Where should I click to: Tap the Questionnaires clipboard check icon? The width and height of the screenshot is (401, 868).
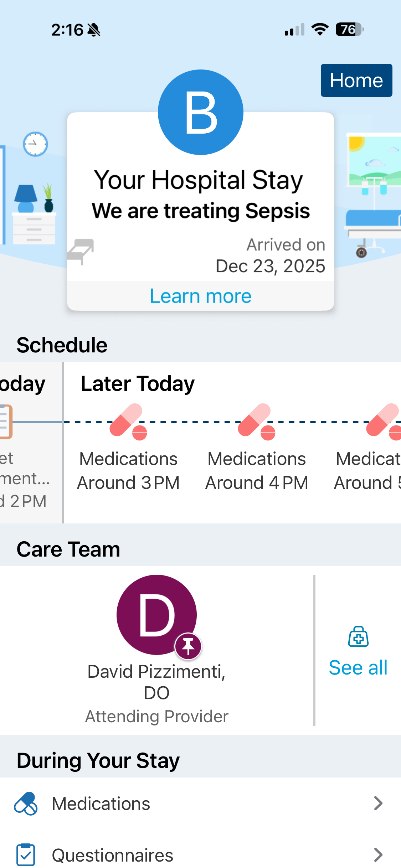pyautogui.click(x=26, y=854)
